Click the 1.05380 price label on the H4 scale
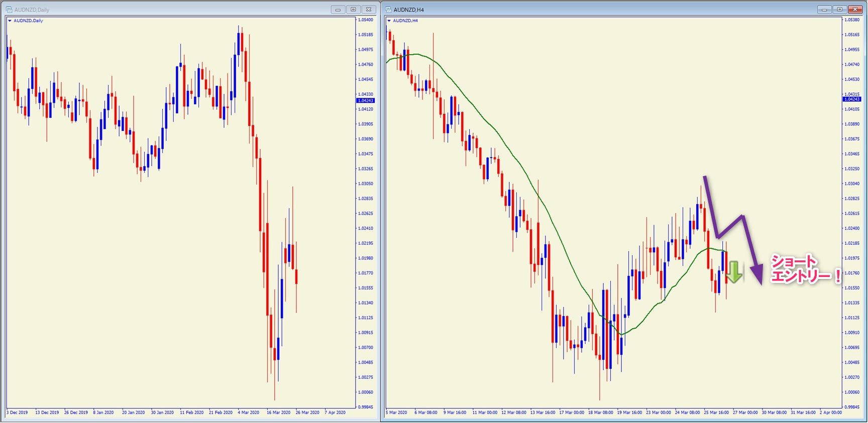868x423 pixels. tap(852, 20)
